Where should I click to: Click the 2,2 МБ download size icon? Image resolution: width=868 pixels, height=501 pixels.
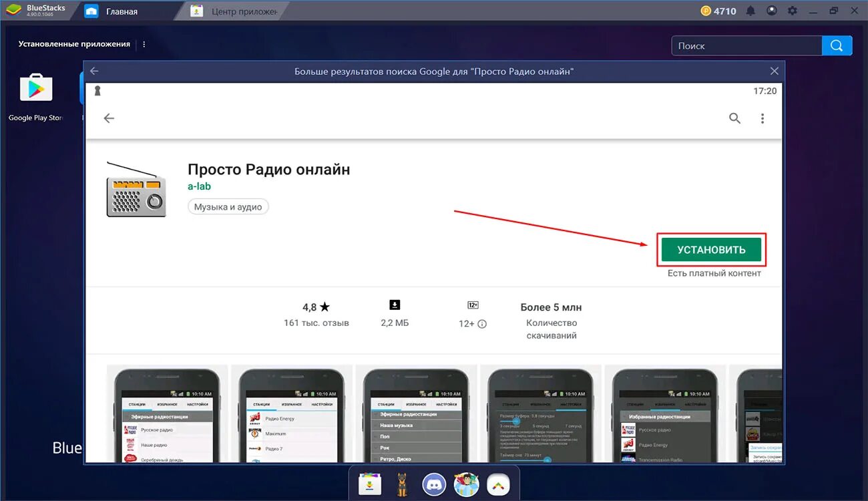click(x=395, y=305)
